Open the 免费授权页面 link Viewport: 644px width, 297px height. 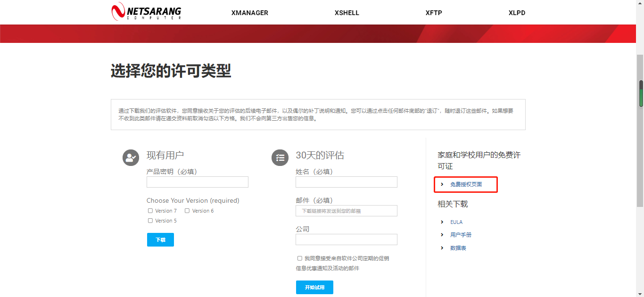[466, 184]
